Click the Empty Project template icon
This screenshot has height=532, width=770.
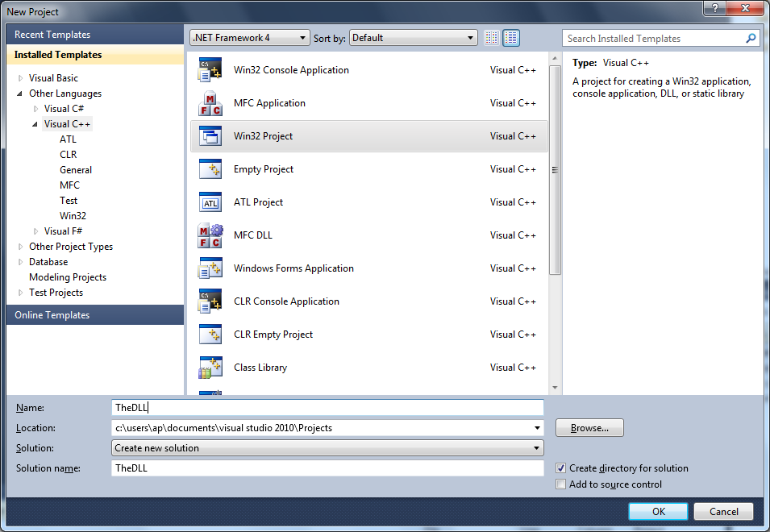point(210,169)
